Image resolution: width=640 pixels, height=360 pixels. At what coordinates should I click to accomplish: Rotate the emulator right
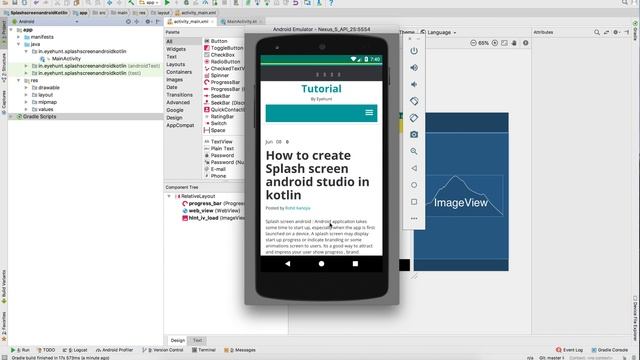[x=414, y=118]
